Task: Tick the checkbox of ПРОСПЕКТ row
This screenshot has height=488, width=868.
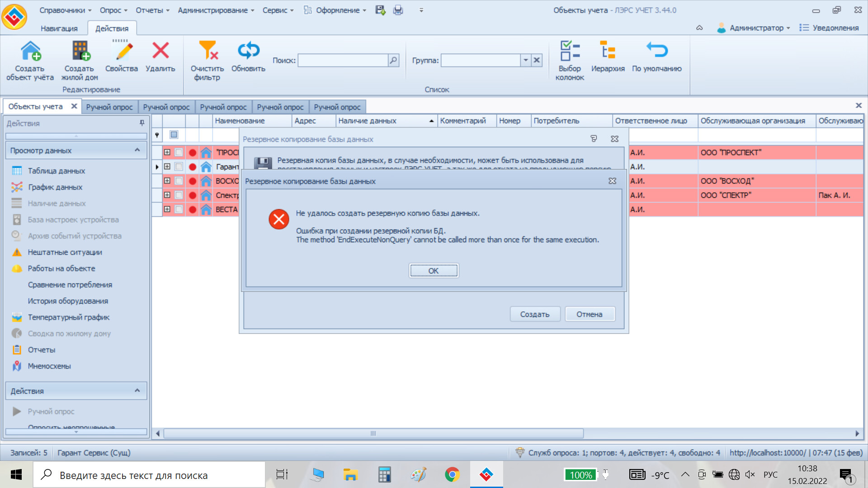Action: [179, 153]
